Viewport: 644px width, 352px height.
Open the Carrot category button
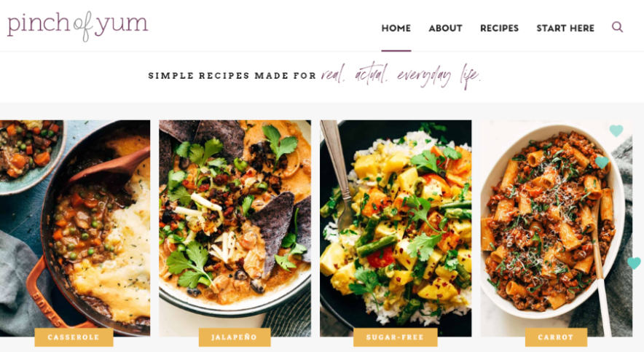[x=556, y=337]
